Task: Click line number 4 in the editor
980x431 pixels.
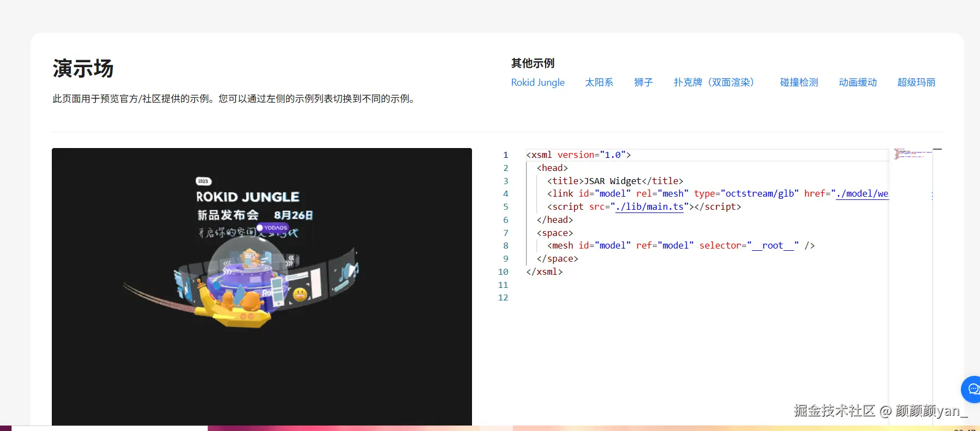Action: (505, 194)
